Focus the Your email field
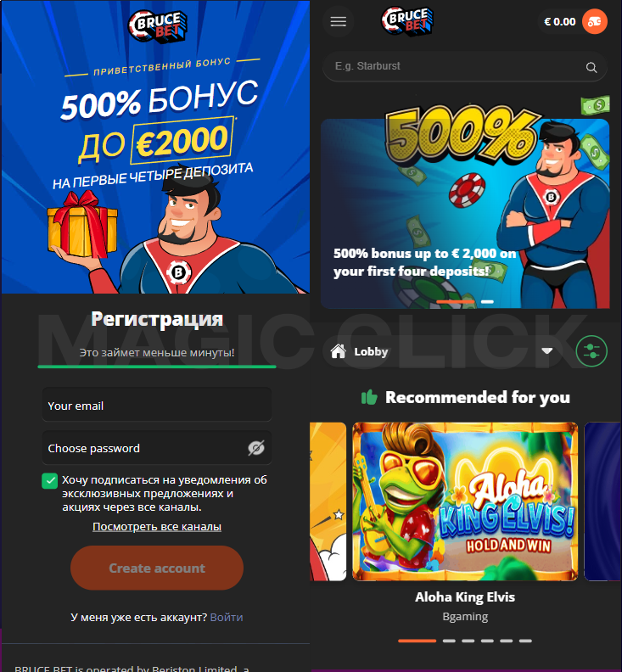This screenshot has height=672, width=622. click(157, 405)
